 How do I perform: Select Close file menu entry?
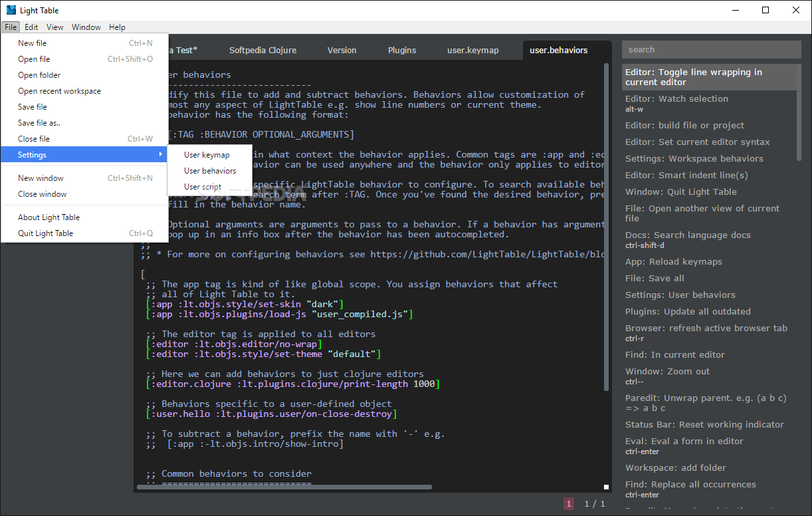[85, 139]
